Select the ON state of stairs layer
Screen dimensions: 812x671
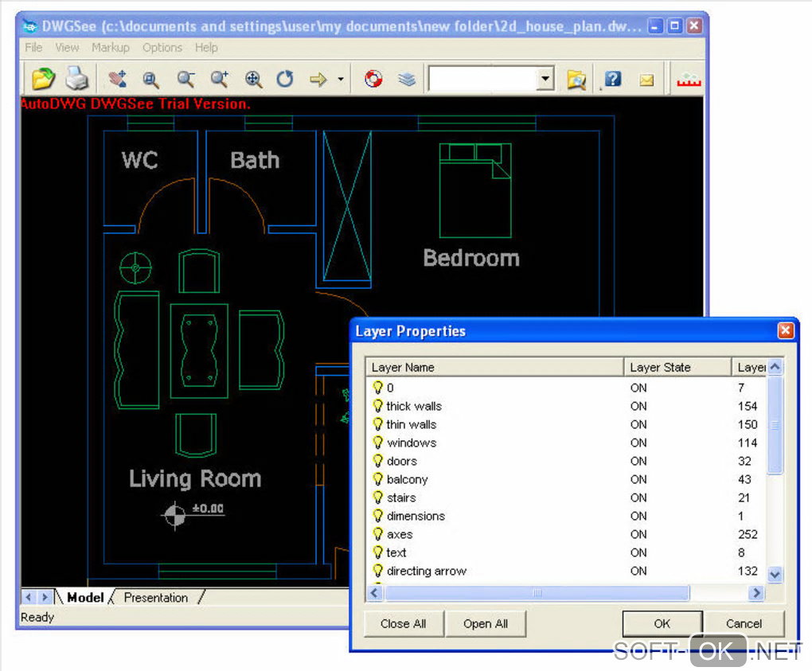tap(638, 497)
